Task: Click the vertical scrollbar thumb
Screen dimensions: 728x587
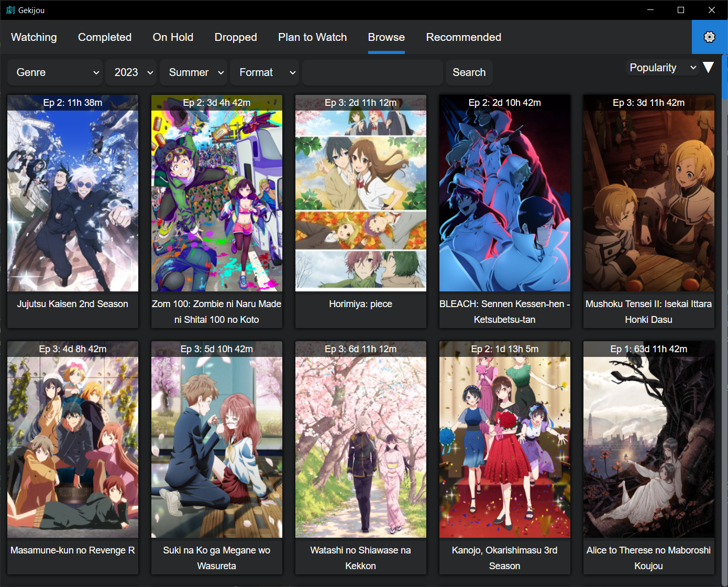Action: (724, 77)
